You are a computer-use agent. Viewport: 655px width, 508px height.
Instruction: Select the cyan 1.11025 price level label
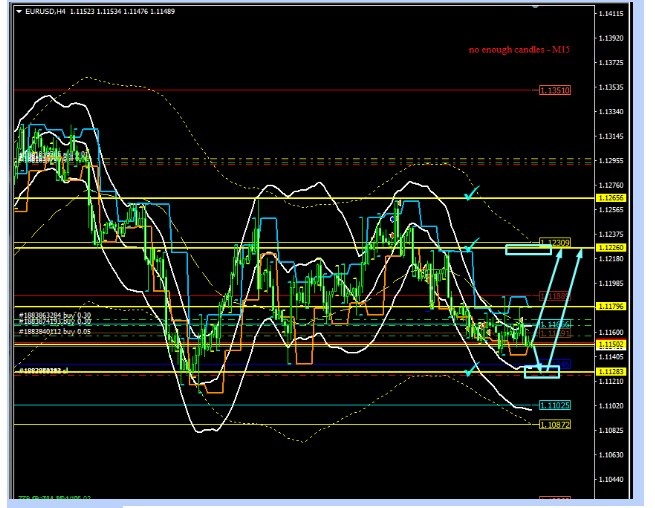click(554, 405)
